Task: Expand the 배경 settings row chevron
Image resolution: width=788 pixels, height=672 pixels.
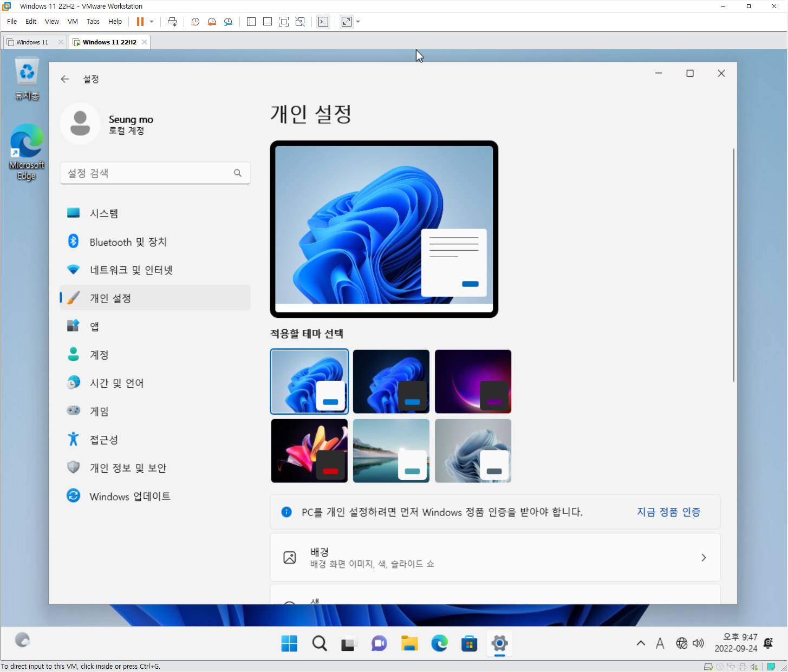Action: pyautogui.click(x=704, y=557)
